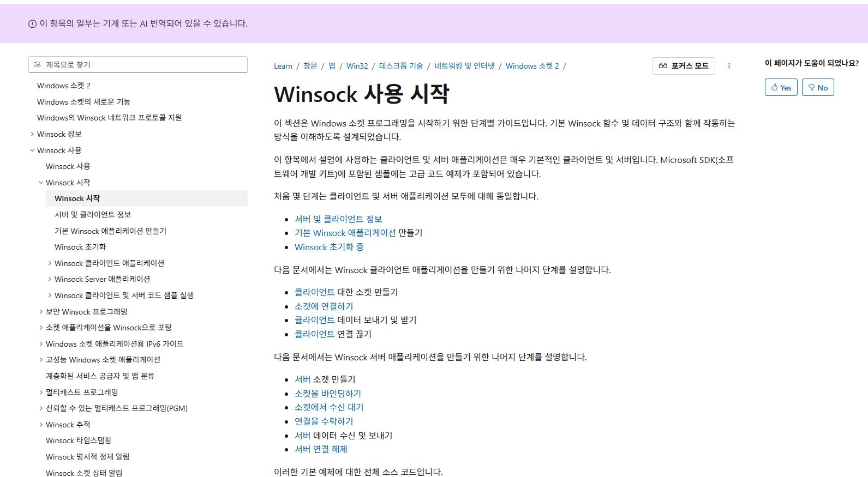Image resolution: width=868 pixels, height=477 pixels.
Task: Open Windows 소켓 2 in the sidebar
Action: [x=64, y=86]
